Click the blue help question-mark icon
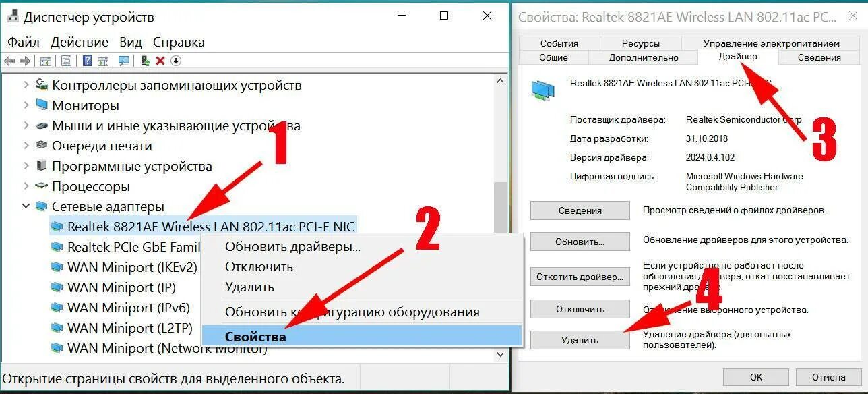Image resolution: width=868 pixels, height=394 pixels. [x=87, y=61]
